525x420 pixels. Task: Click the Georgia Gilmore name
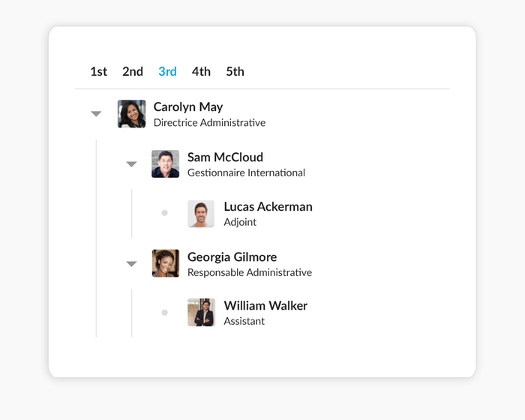click(232, 257)
